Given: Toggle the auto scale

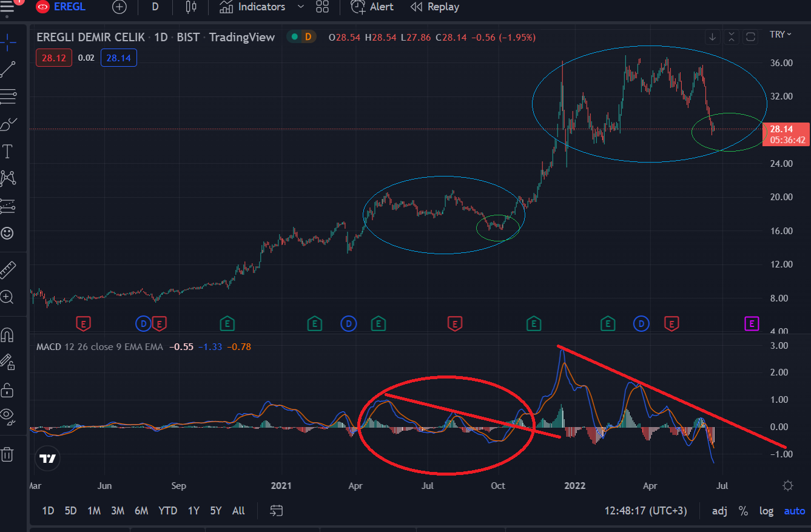Looking at the screenshot, I should pyautogui.click(x=795, y=511).
